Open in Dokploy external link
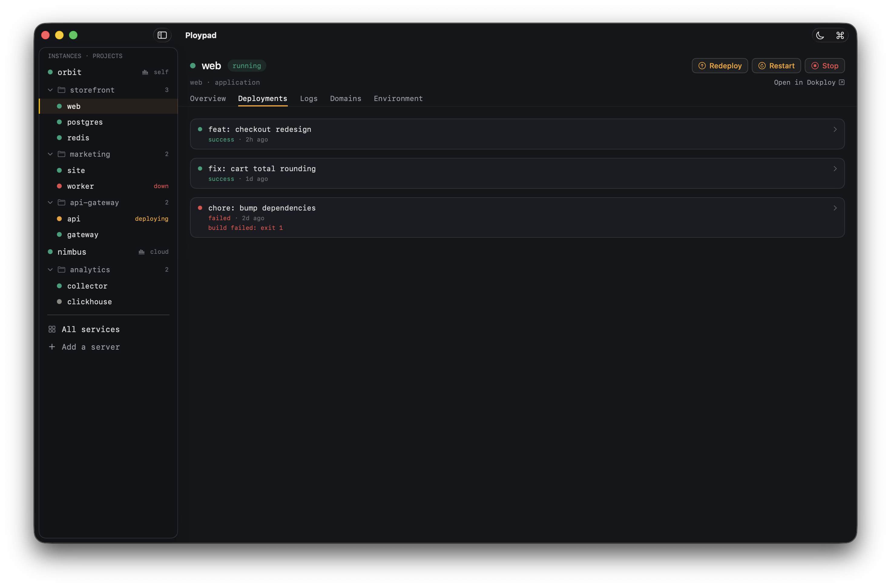 pos(809,83)
